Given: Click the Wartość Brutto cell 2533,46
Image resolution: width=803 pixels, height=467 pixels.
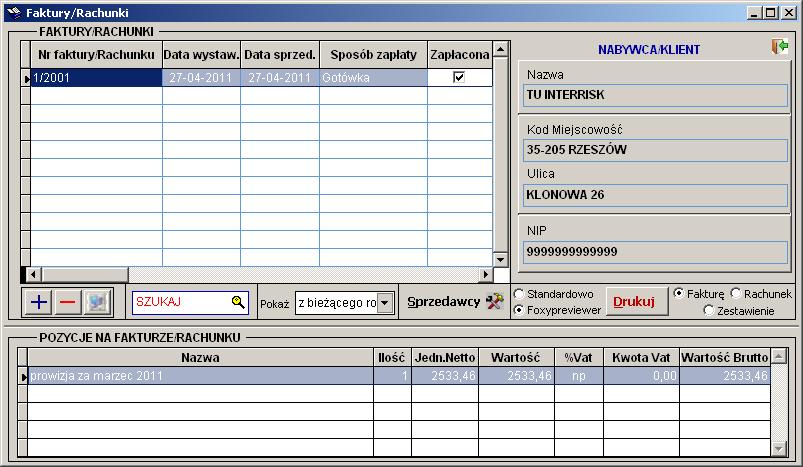Looking at the screenshot, I should point(725,376).
